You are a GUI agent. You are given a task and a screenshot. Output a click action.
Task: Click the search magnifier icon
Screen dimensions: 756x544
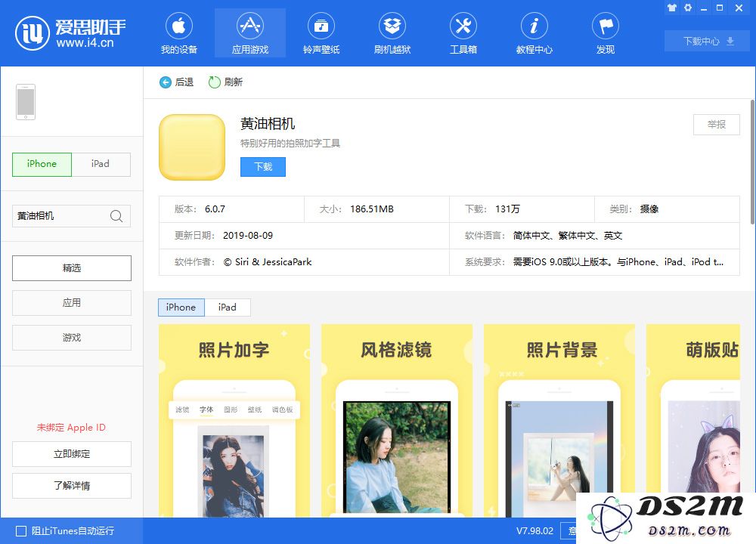pos(116,216)
